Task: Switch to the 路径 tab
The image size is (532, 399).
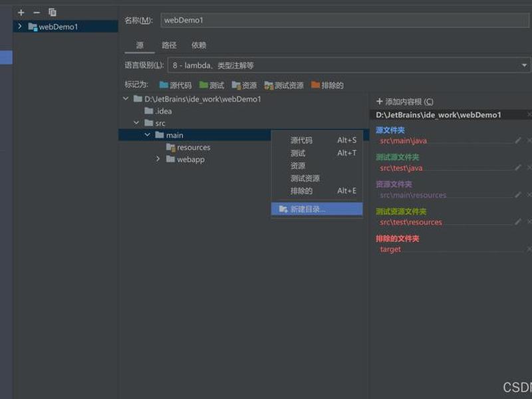Action: click(169, 45)
